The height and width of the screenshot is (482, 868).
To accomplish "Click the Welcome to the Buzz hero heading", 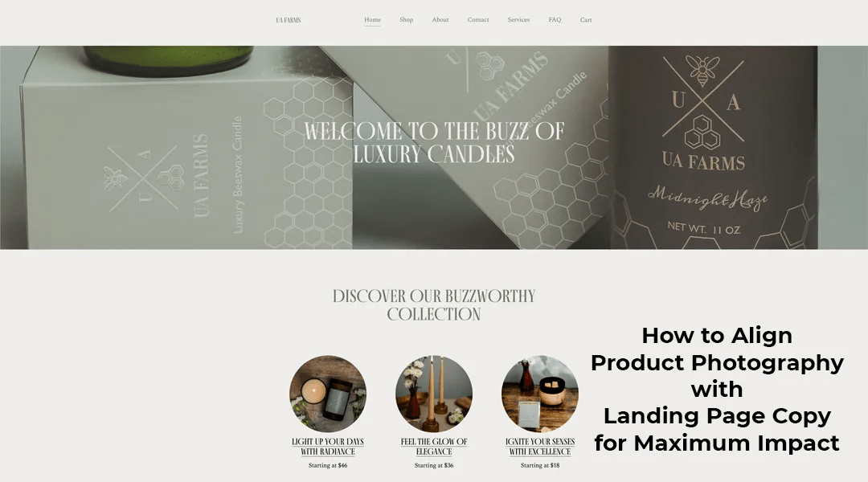I will pos(434,143).
